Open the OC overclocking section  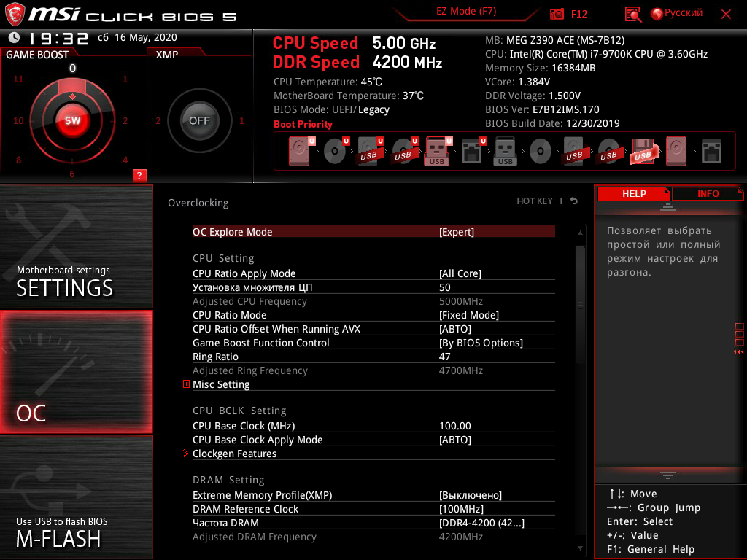[x=76, y=372]
